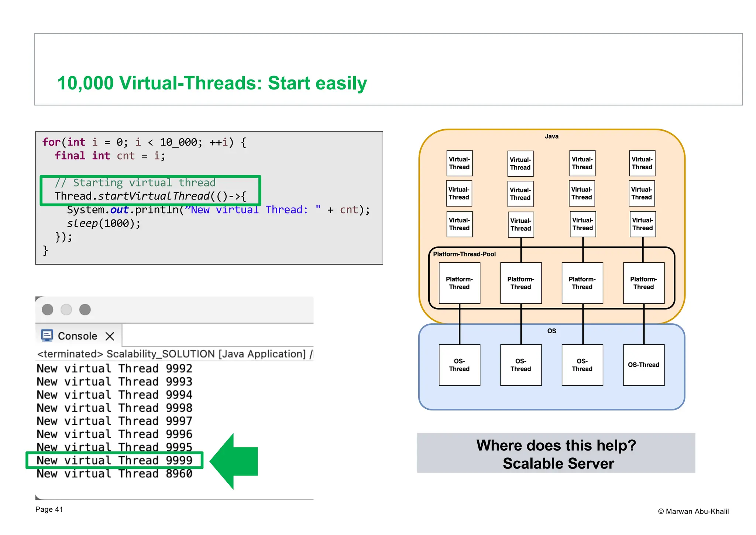Select the Console tab
756x535 pixels.
(x=77, y=336)
